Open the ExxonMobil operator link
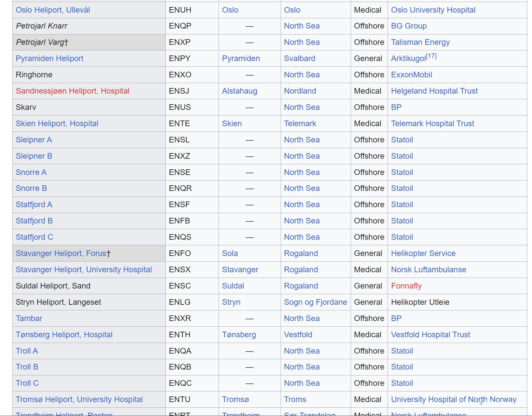The width and height of the screenshot is (532, 416). click(x=411, y=75)
